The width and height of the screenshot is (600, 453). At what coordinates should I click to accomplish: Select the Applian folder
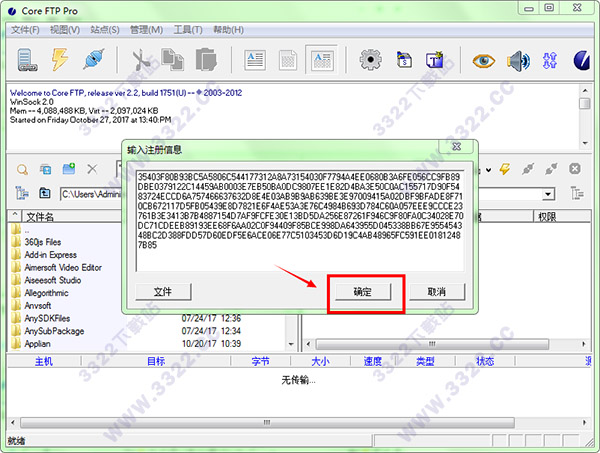coord(37,343)
